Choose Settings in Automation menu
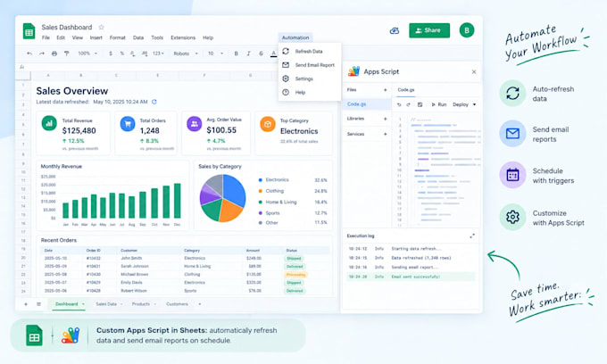Viewport: 607px width, 364px height. coord(310,79)
